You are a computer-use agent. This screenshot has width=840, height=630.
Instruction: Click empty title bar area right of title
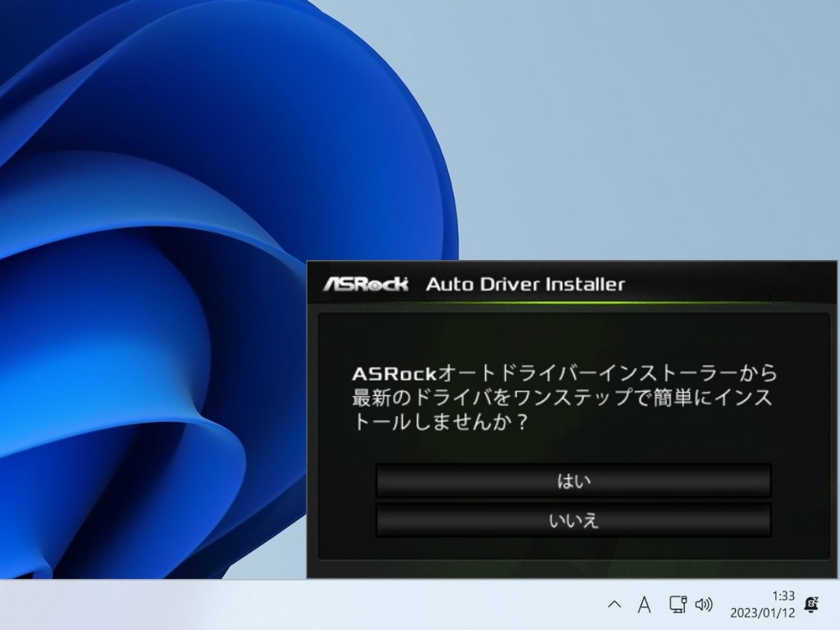[x=730, y=285]
